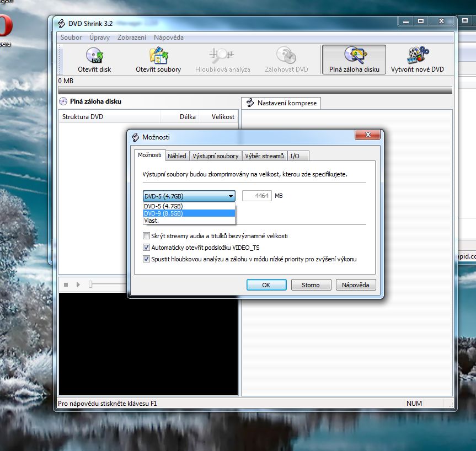Click the NUM status bar indicator
Image resolution: width=476 pixels, height=451 pixels.
414,404
